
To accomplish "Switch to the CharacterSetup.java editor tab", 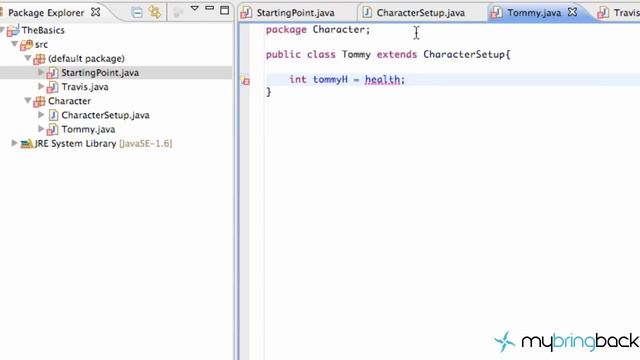I will (x=420, y=13).
